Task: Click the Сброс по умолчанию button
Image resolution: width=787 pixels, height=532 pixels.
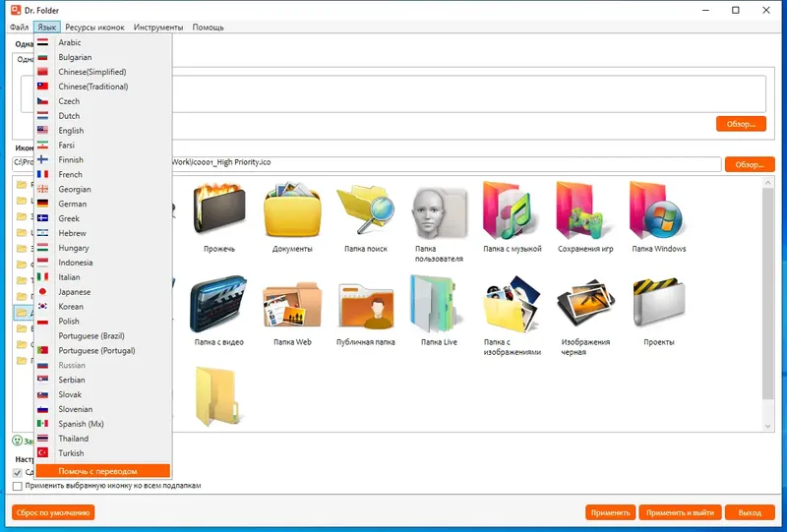Action: click(x=53, y=512)
